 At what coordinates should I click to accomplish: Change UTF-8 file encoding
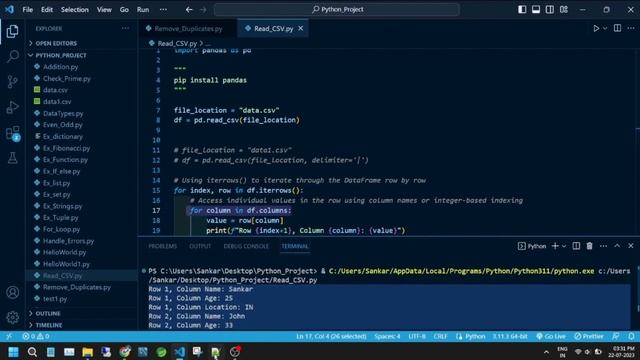[417, 336]
